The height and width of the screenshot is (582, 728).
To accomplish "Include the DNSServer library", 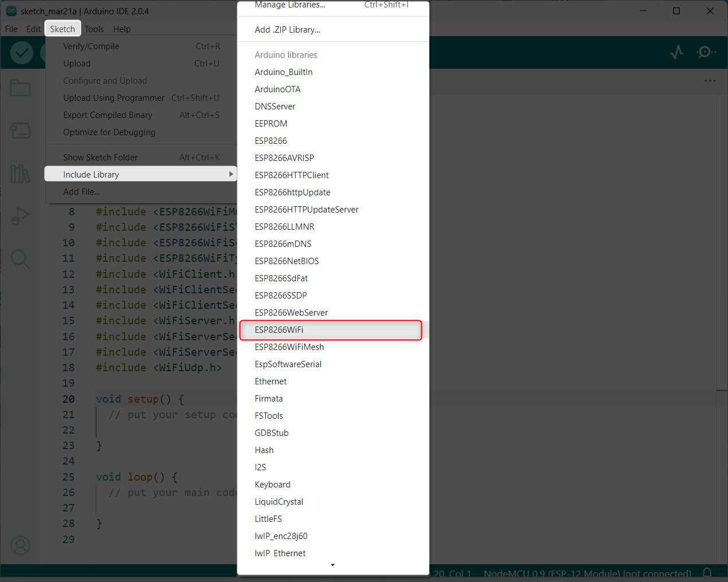I will pyautogui.click(x=333, y=107).
